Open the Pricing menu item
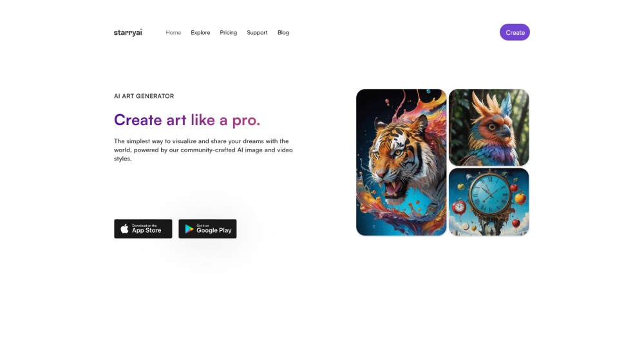This screenshot has height=363, width=644. pos(229,32)
